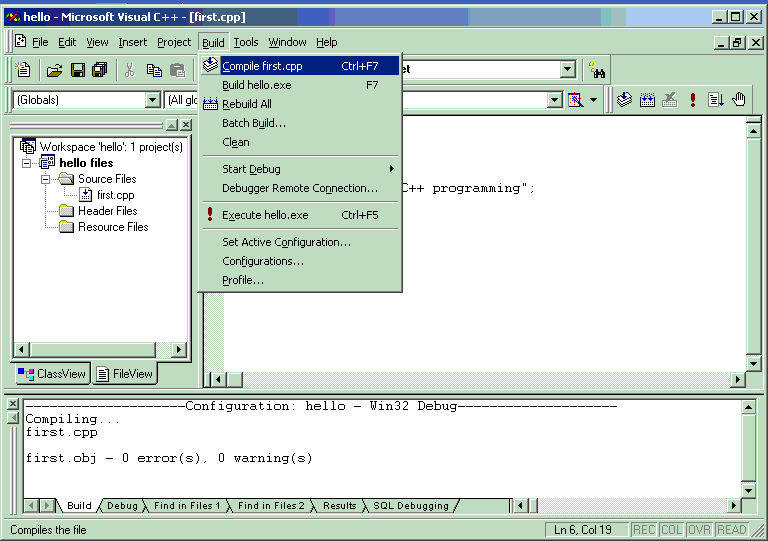Open the Project menu
The height and width of the screenshot is (541, 768).
point(174,42)
